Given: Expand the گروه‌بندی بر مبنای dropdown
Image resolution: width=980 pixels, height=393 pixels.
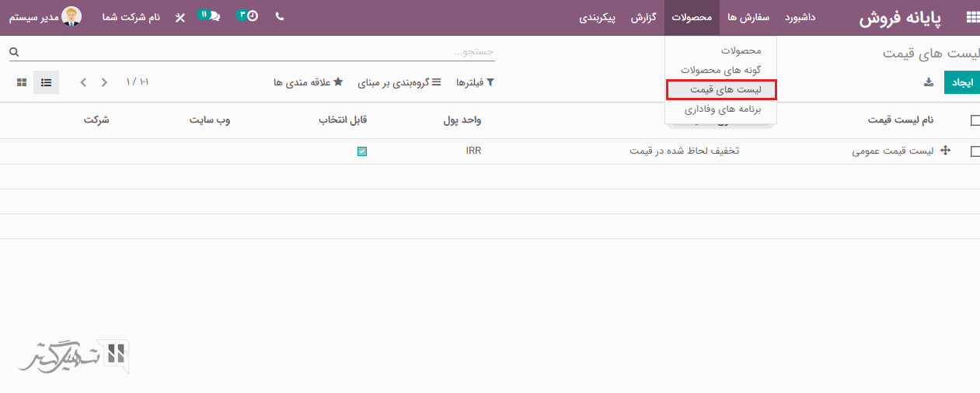Looking at the screenshot, I should pyautogui.click(x=399, y=82).
